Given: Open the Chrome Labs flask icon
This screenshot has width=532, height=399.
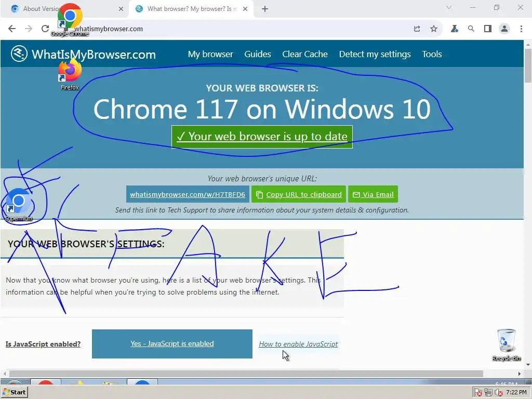Looking at the screenshot, I should (454, 29).
